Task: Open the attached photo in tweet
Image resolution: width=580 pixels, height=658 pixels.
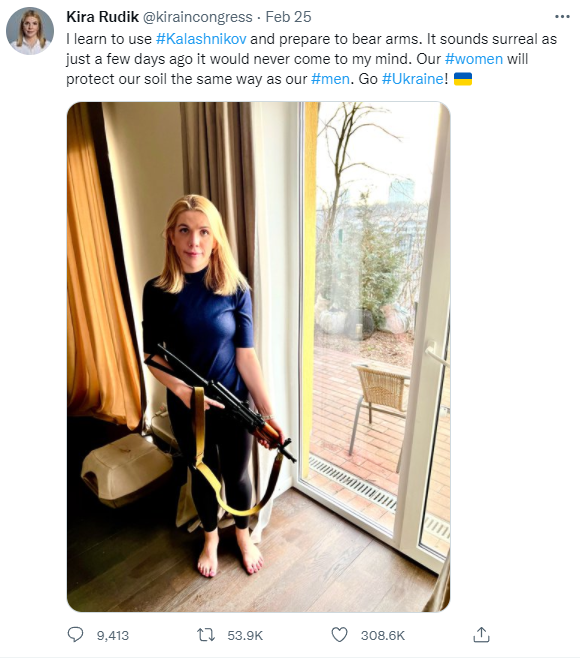Action: click(x=259, y=357)
